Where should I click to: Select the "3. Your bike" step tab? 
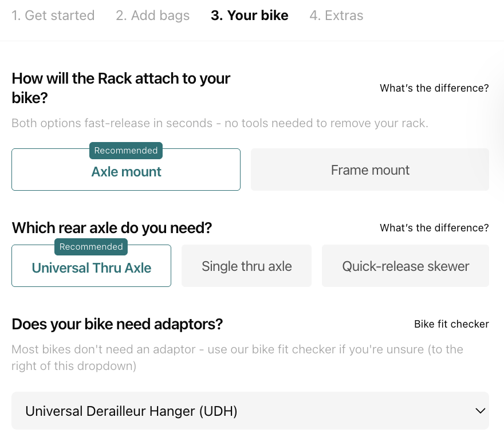point(249,15)
